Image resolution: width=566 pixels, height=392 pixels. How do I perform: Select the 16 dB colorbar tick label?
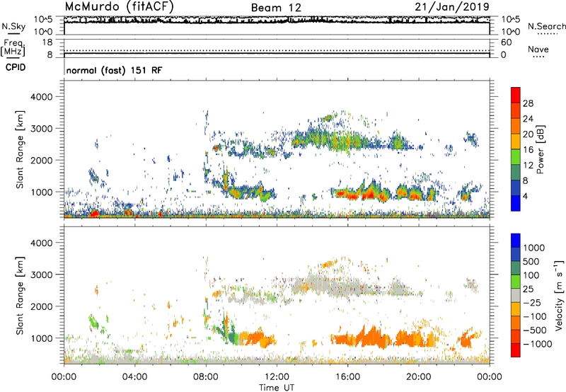point(528,150)
